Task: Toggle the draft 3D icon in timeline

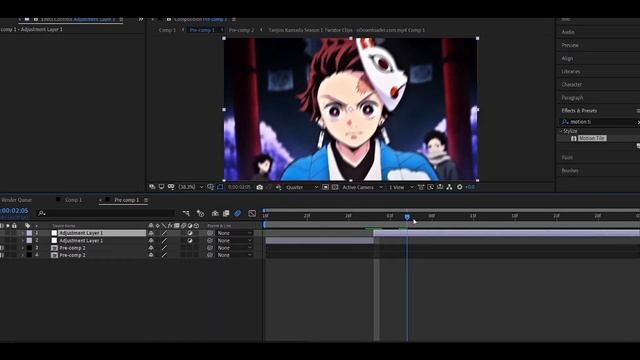Action: pos(200,213)
